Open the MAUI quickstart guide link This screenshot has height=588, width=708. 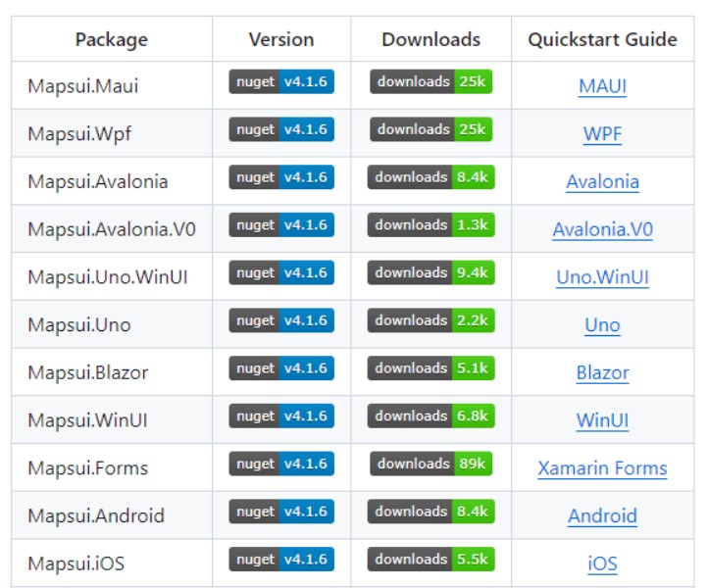602,86
